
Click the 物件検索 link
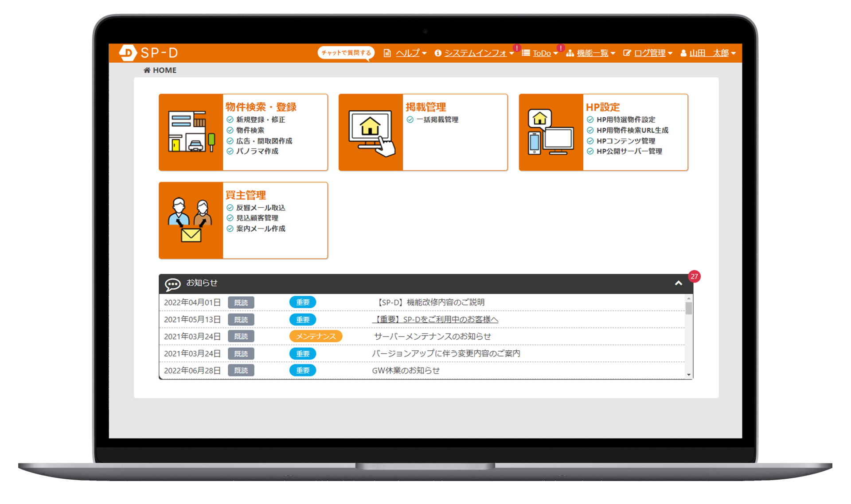(250, 130)
